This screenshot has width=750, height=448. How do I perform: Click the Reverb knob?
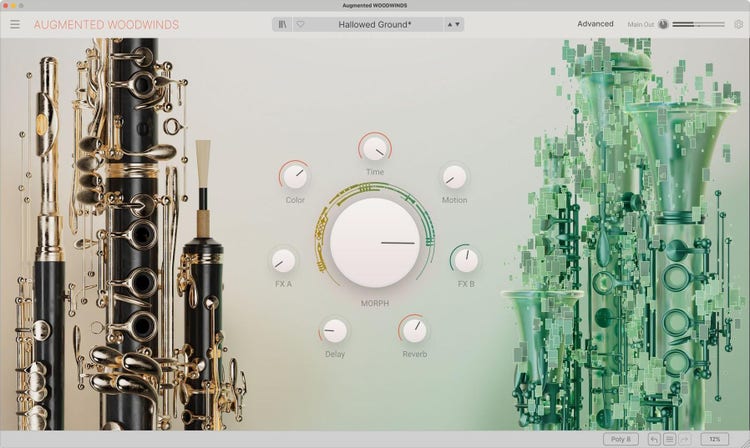[x=414, y=330]
